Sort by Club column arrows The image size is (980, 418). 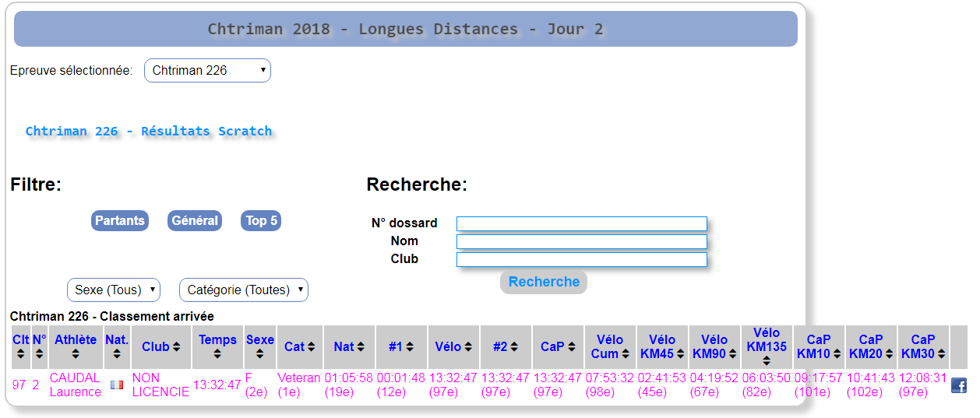point(176,347)
